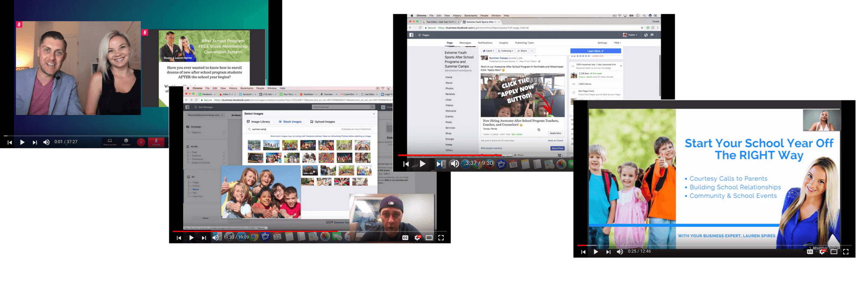This screenshot has width=868, height=304.
Task: Play the 0:01 / 37:27 video
Action: tap(22, 142)
